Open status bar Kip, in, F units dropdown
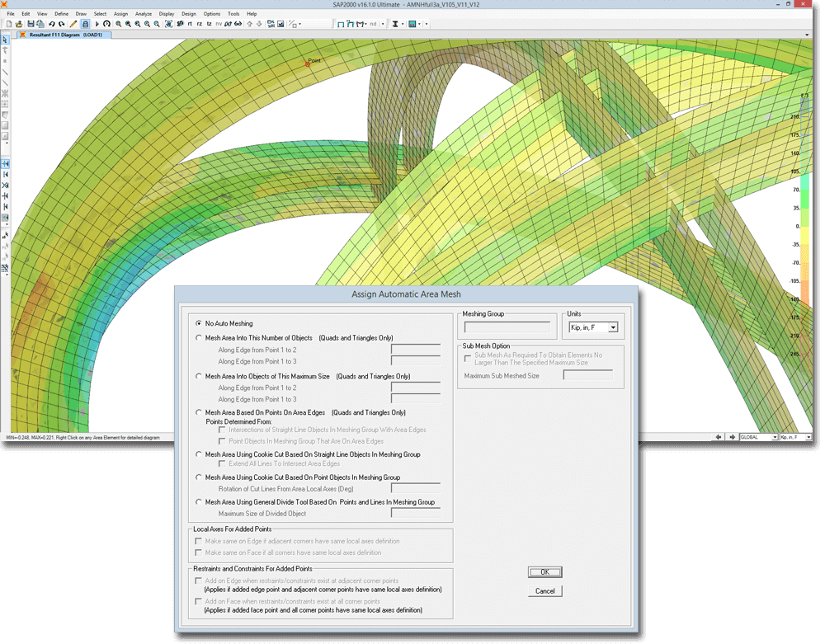The height and width of the screenshot is (644, 825). (808, 437)
